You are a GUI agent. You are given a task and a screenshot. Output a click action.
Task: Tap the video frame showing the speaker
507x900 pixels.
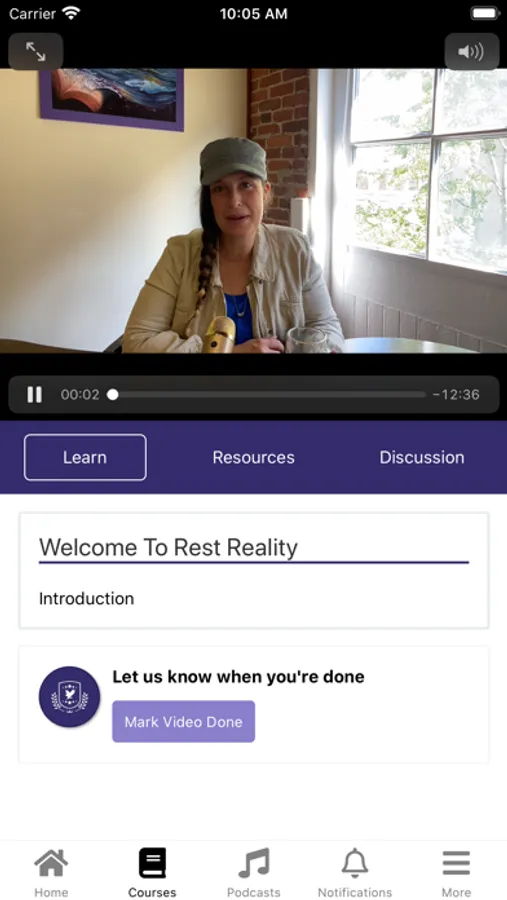(253, 211)
